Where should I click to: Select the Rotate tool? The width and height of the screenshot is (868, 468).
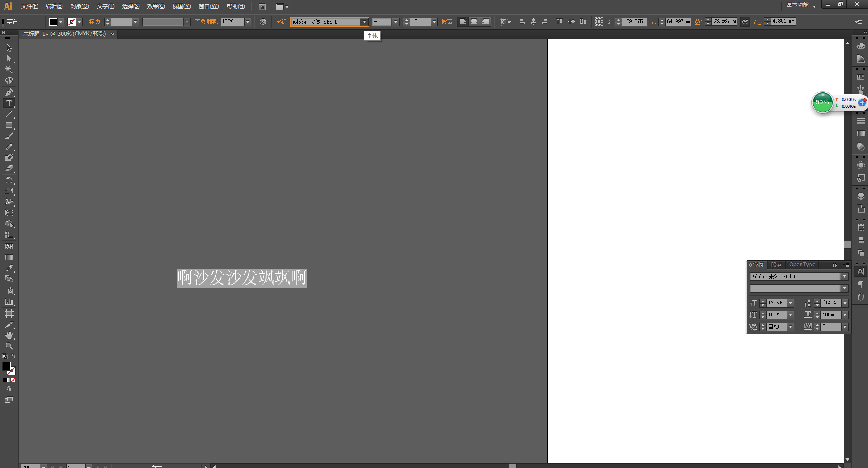(9, 180)
